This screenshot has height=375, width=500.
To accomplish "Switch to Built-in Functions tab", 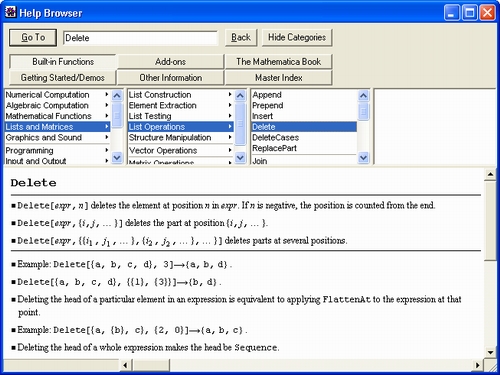I will click(63, 62).
